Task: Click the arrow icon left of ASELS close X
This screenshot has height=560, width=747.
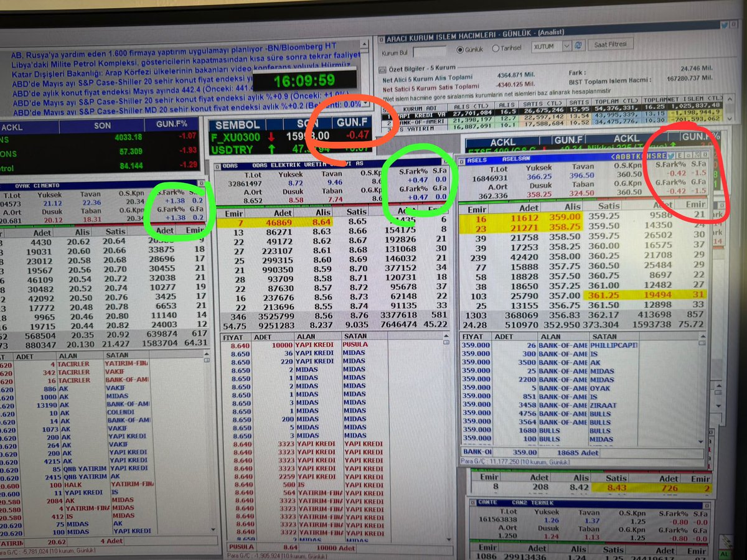Action: [x=697, y=155]
